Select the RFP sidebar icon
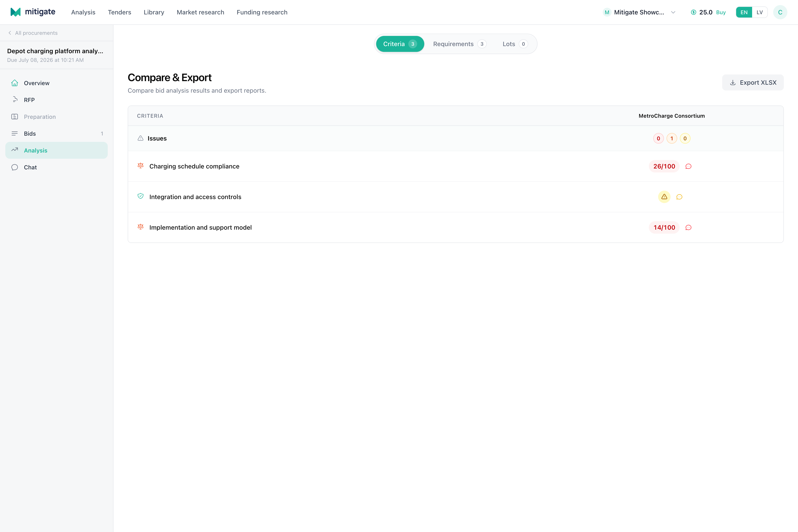 point(15,100)
